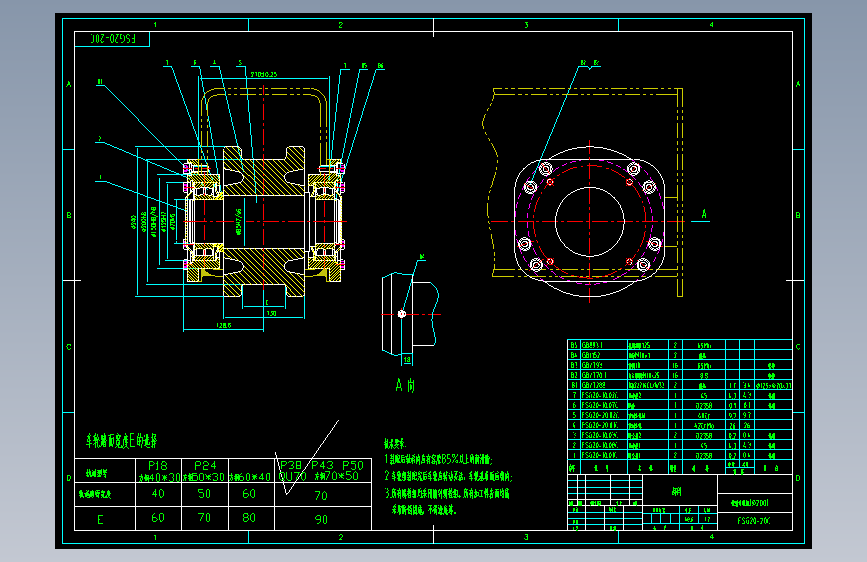Click the white check mark over the table
Screen dimensions: 867x562
tap(306, 457)
